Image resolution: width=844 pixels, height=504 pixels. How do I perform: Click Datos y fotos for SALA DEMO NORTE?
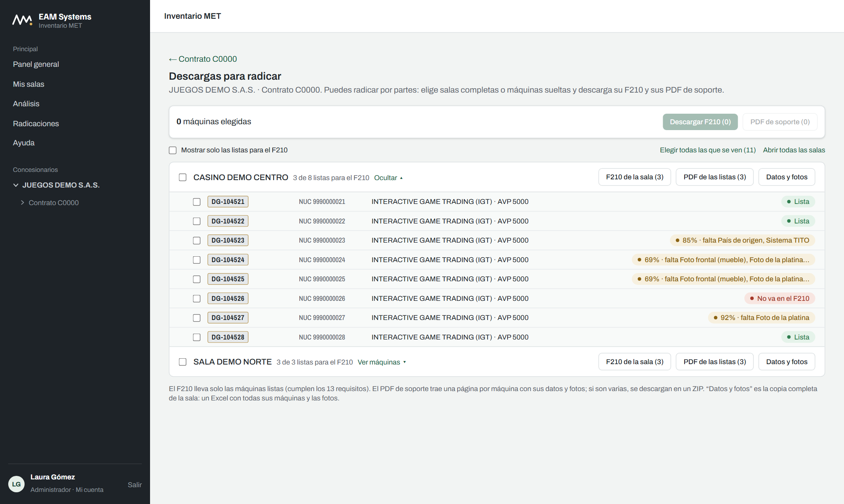pyautogui.click(x=787, y=362)
